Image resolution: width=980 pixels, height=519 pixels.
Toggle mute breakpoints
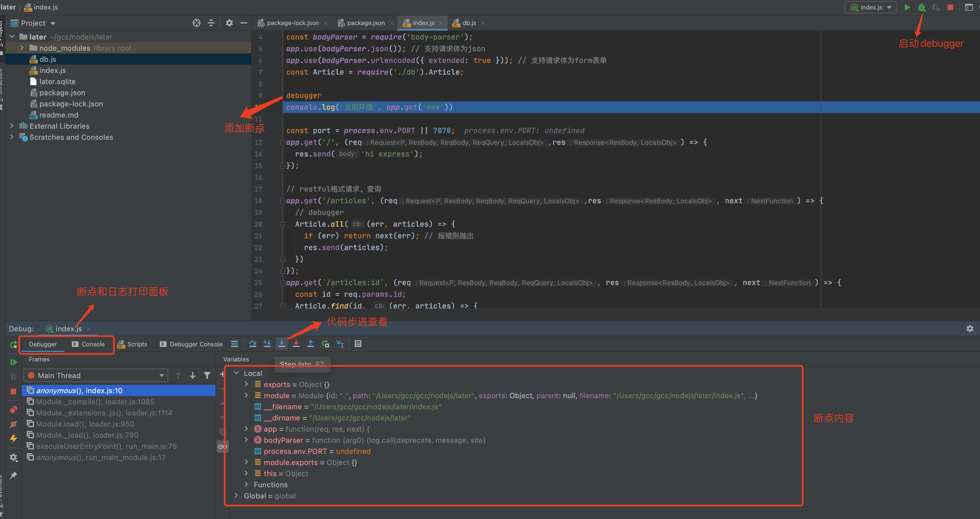(x=13, y=424)
